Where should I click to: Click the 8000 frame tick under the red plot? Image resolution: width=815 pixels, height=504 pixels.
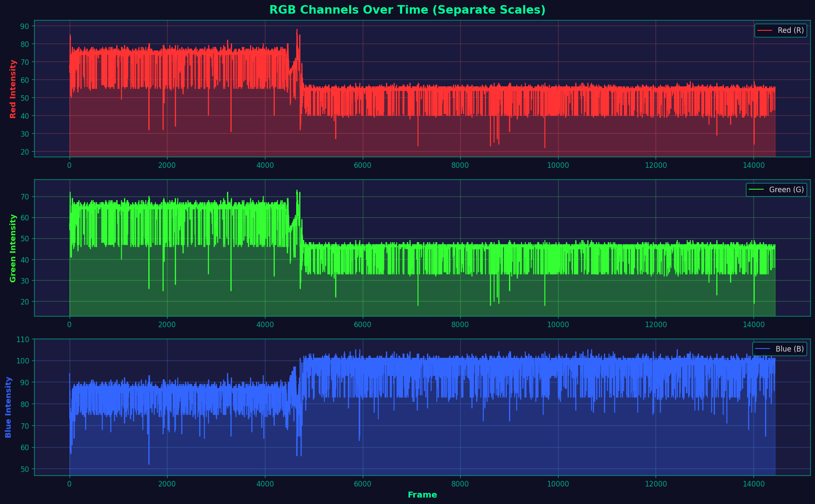pos(460,165)
